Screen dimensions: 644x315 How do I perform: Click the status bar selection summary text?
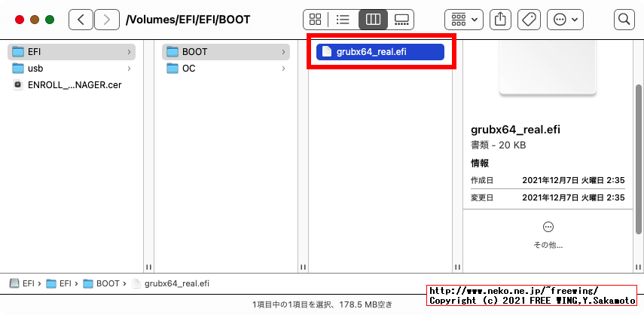pos(322,304)
